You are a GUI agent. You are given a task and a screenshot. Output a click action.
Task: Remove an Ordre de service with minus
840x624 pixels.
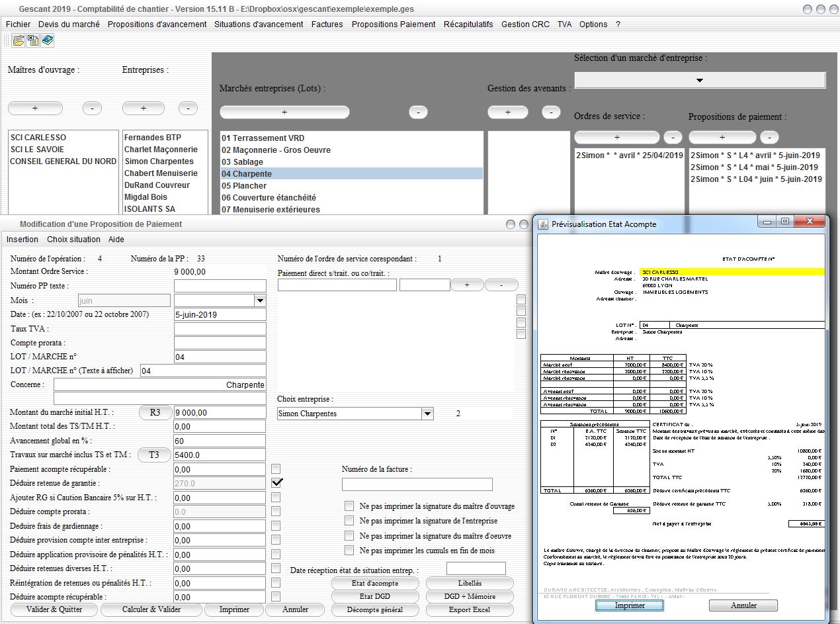tap(673, 137)
